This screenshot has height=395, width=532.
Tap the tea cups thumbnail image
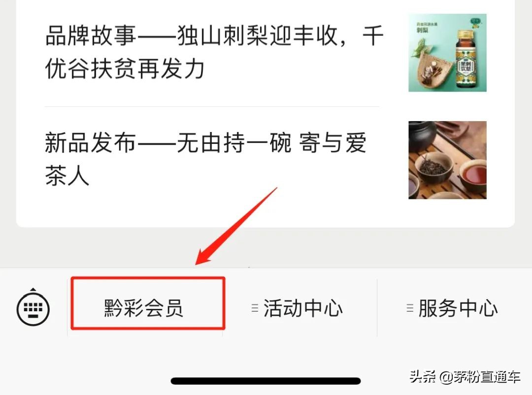click(447, 160)
